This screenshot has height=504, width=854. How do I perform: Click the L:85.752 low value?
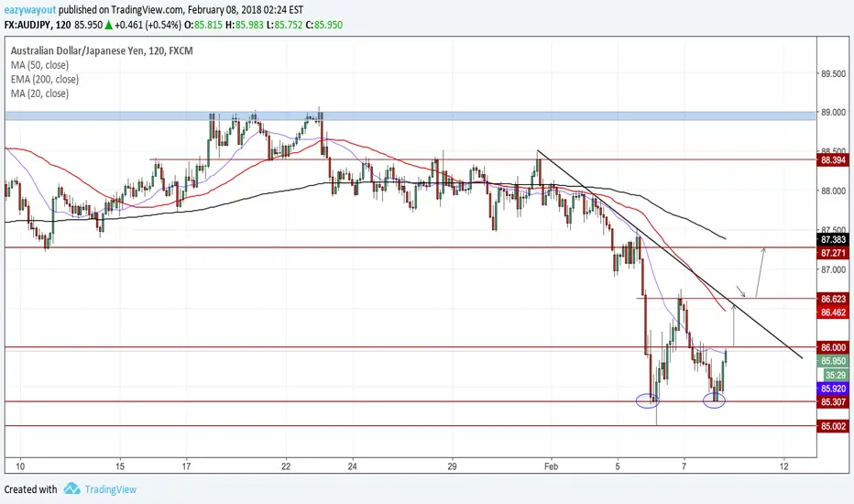click(x=284, y=25)
